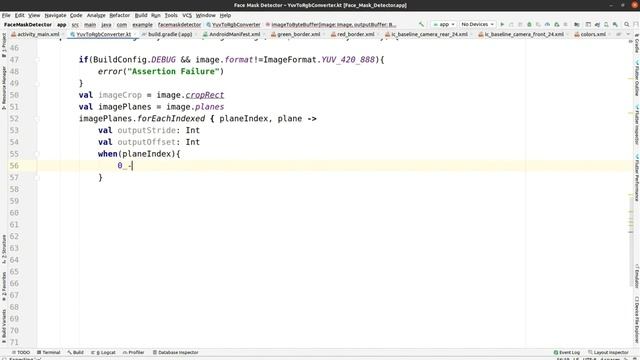The height and width of the screenshot is (360, 640).
Task: Click outputStride variable on line 53
Action: click(146, 130)
